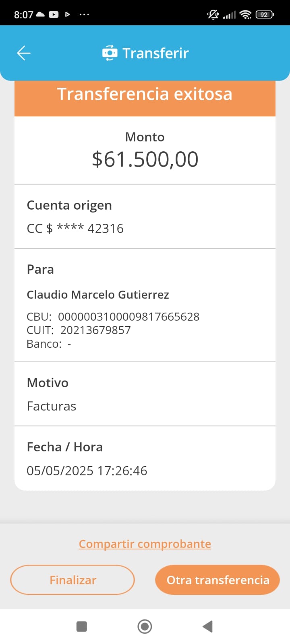The image size is (290, 644).
Task: Tap the Transferir money icon in header
Action: [x=110, y=53]
